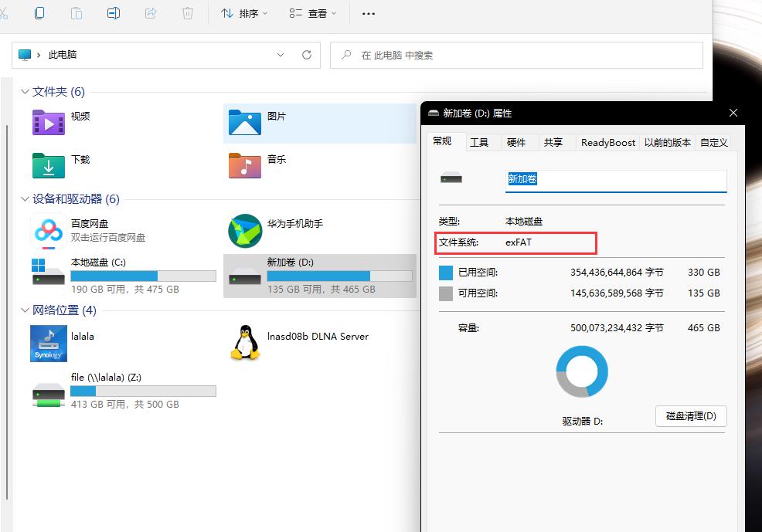This screenshot has height=532, width=762.
Task: Click the refresh icon in address bar
Action: click(306, 55)
